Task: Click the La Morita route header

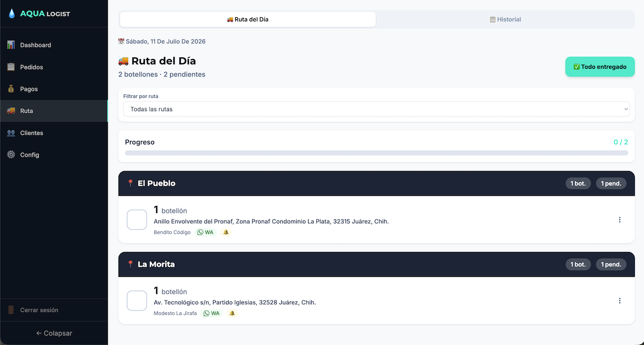Action: coord(376,265)
